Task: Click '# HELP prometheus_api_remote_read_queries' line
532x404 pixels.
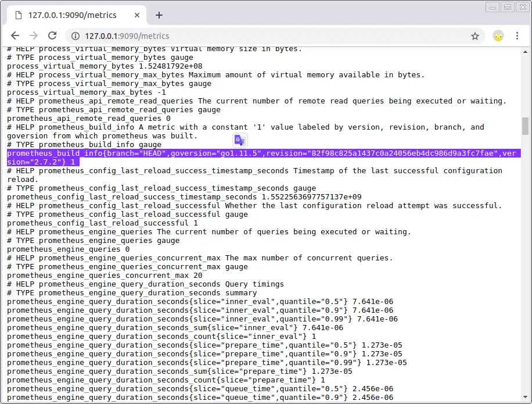Action: tap(257, 101)
